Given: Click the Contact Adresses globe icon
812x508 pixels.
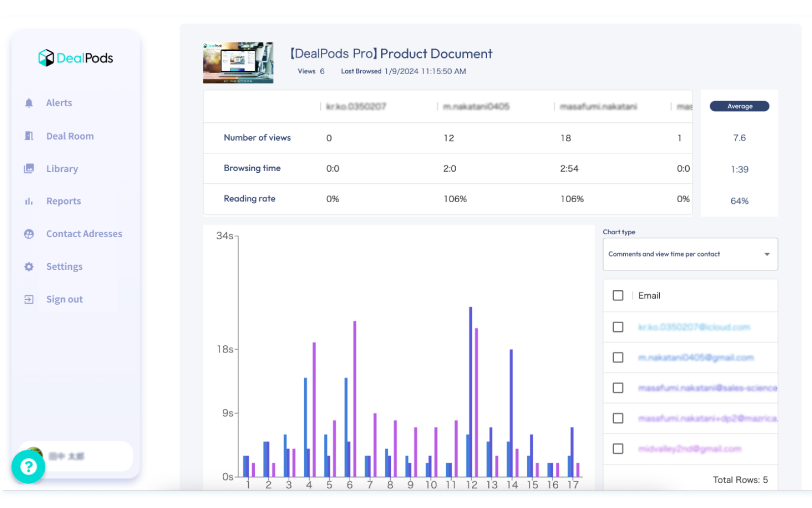Looking at the screenshot, I should pos(29,234).
